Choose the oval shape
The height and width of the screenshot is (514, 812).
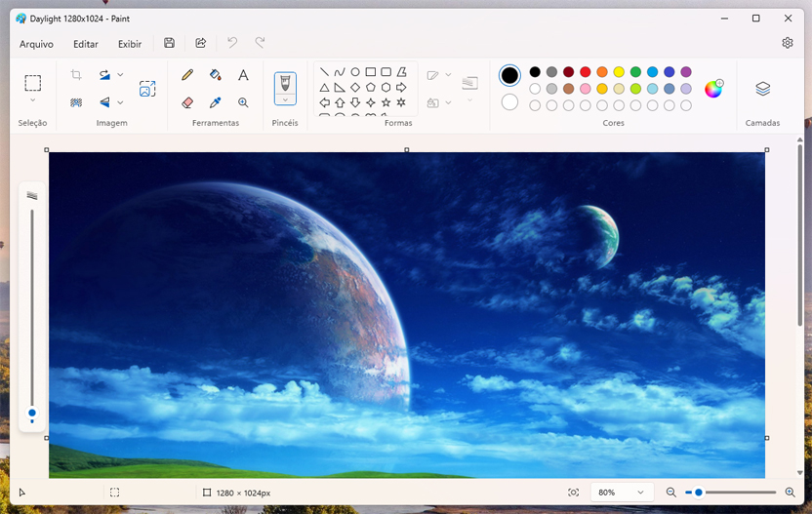[355, 72]
